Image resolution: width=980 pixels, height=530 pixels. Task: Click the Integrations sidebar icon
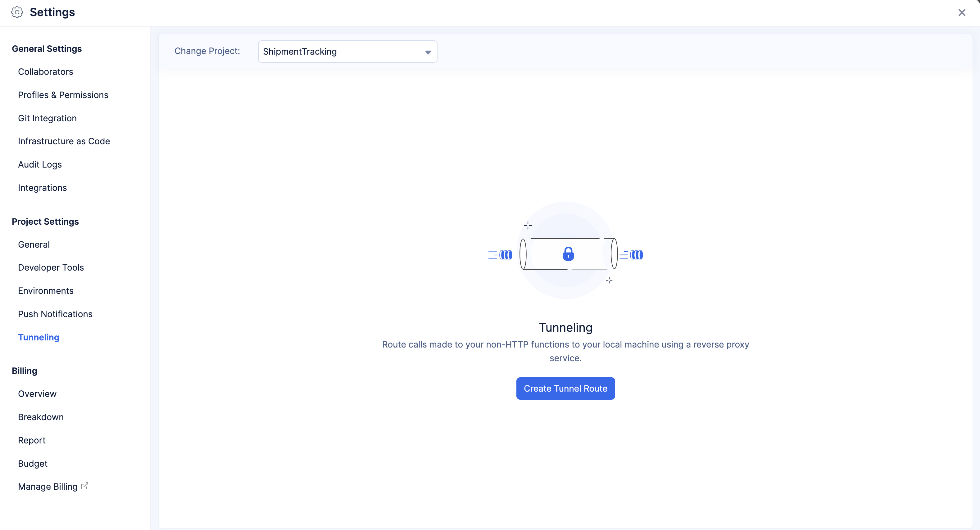(43, 187)
